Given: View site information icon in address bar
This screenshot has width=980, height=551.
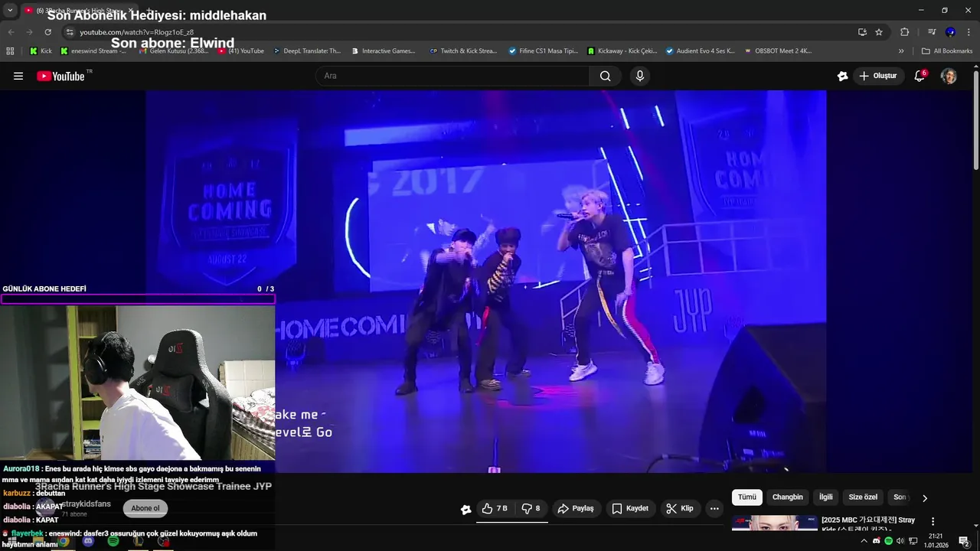Looking at the screenshot, I should 70,32.
